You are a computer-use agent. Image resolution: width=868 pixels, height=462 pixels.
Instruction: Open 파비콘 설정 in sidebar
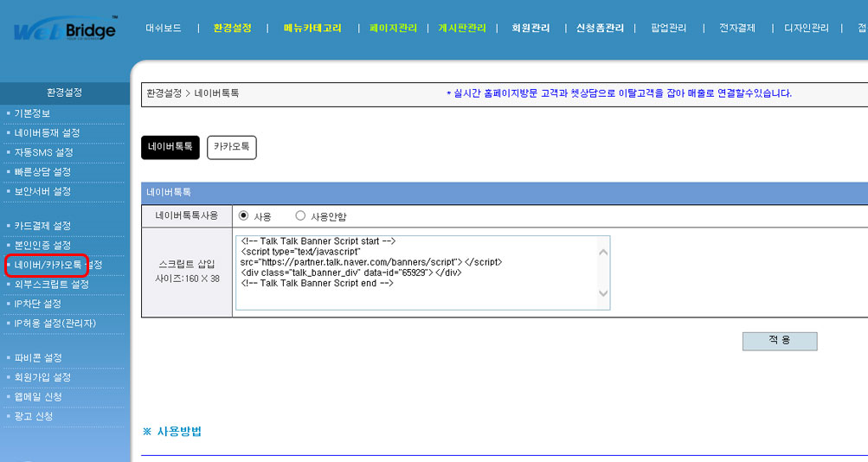[x=38, y=358]
